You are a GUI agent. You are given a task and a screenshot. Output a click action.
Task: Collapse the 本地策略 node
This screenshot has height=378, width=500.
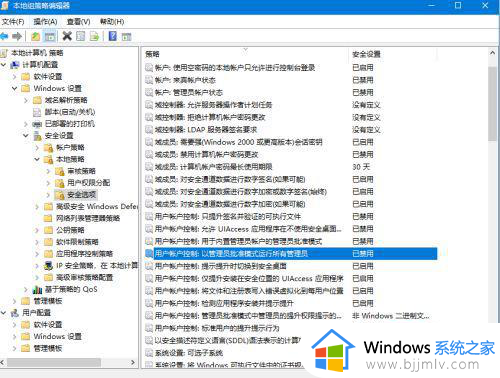(37, 159)
